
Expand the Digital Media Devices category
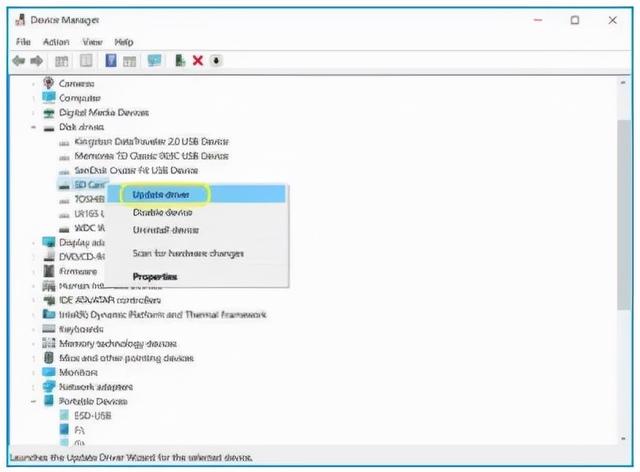(x=33, y=113)
